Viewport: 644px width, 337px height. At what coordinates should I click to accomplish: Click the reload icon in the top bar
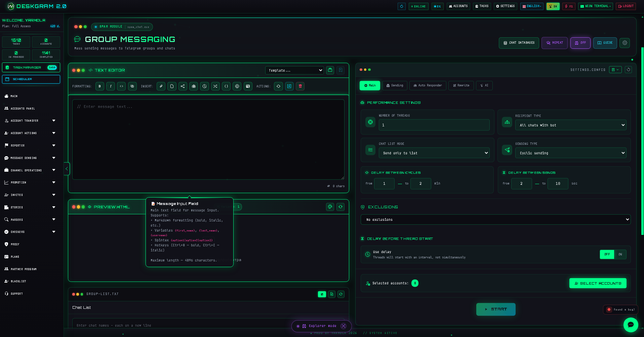402,6
